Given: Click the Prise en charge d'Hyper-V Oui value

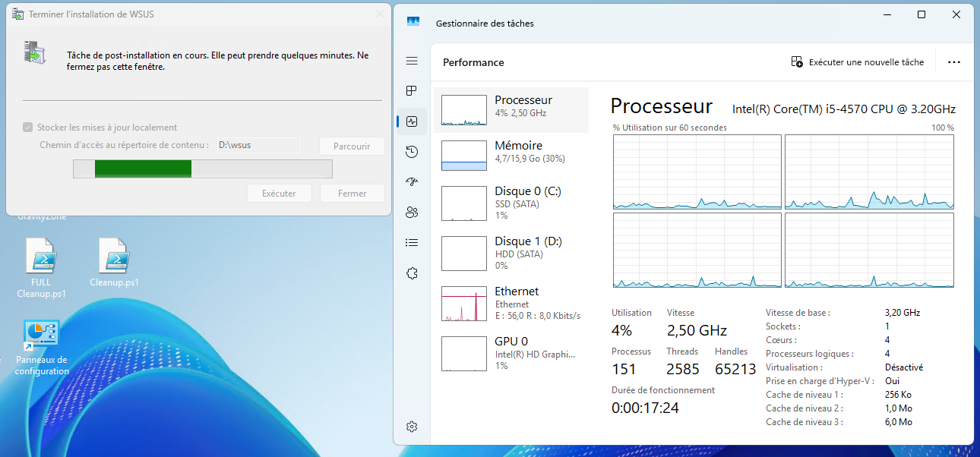Looking at the screenshot, I should pyautogui.click(x=892, y=381).
